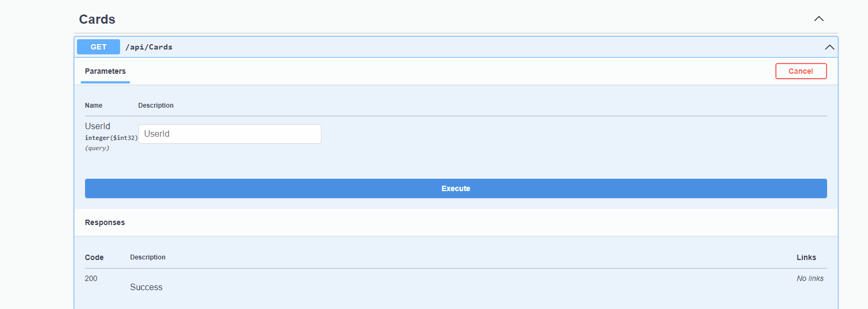The height and width of the screenshot is (309, 868).
Task: Click the responses table Description column header
Action: click(148, 257)
